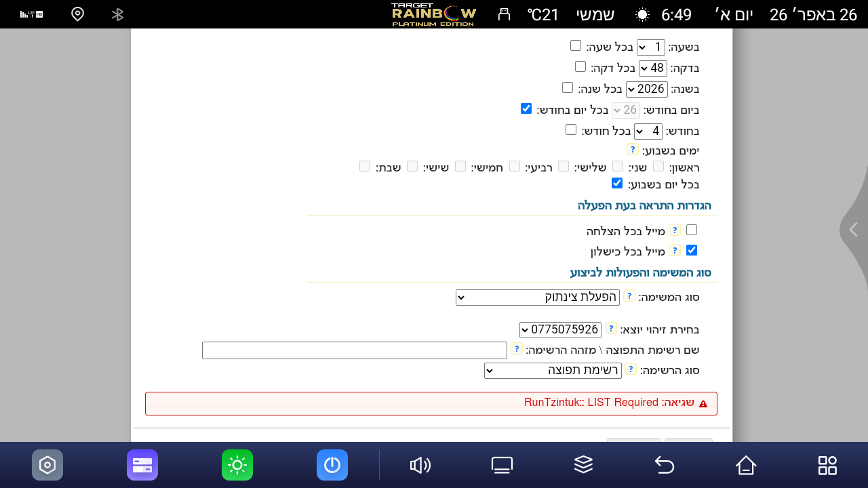Uncheck the בכל יום בחודש checkbox

pyautogui.click(x=526, y=108)
